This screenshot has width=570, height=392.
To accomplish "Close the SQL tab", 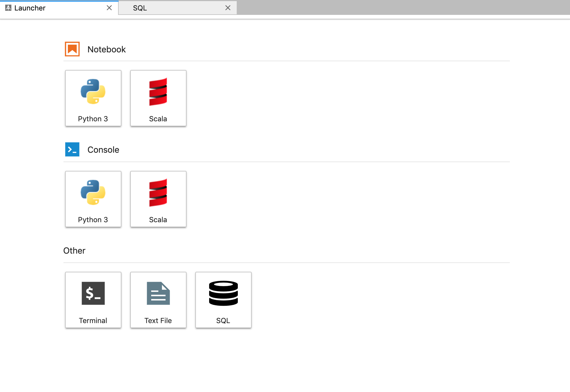I will point(228,8).
